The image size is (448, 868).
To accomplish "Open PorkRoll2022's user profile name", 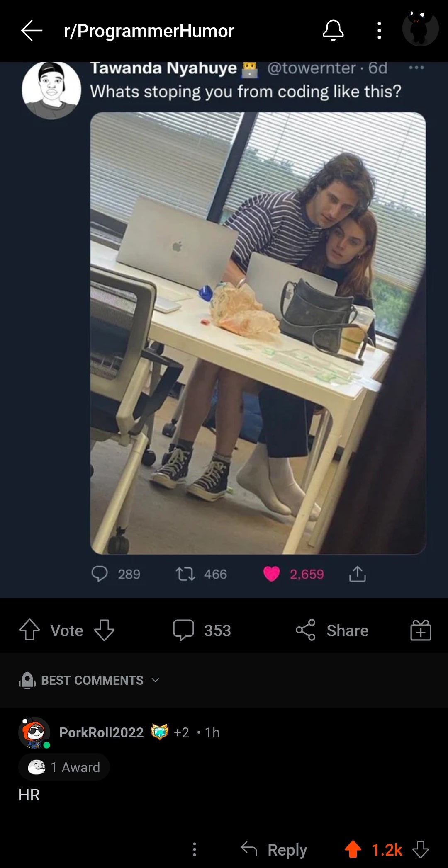I will 101,732.
